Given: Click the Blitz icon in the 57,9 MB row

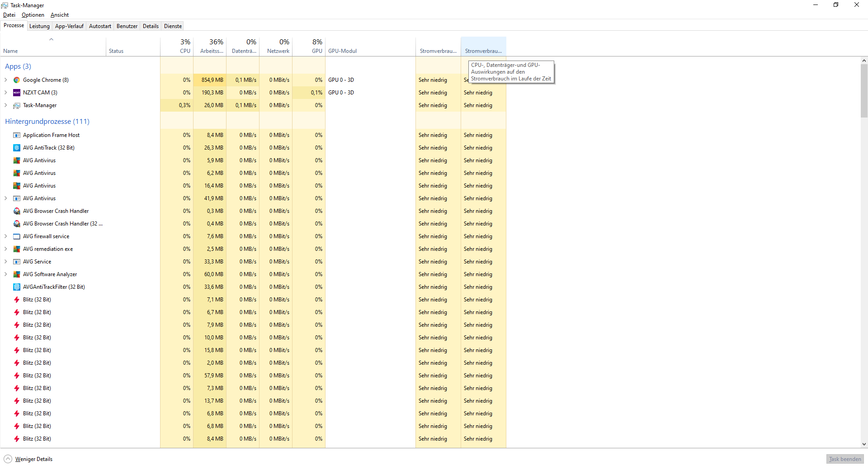Looking at the screenshot, I should (x=17, y=376).
